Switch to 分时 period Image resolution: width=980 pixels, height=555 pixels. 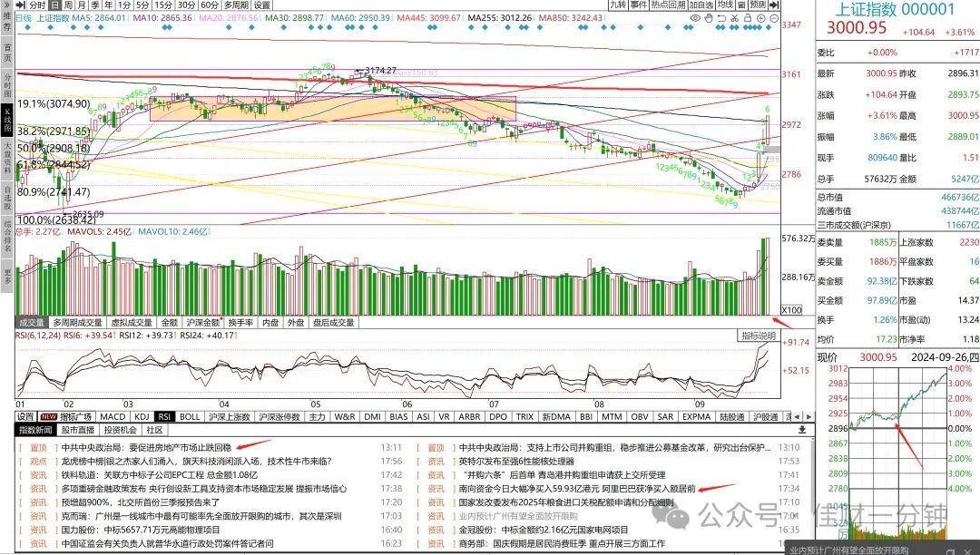(x=37, y=5)
